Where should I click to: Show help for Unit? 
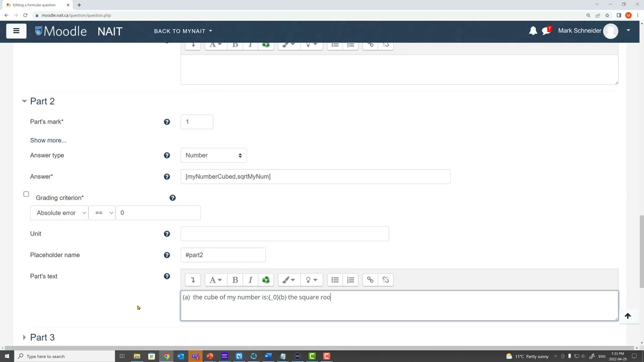pyautogui.click(x=167, y=234)
